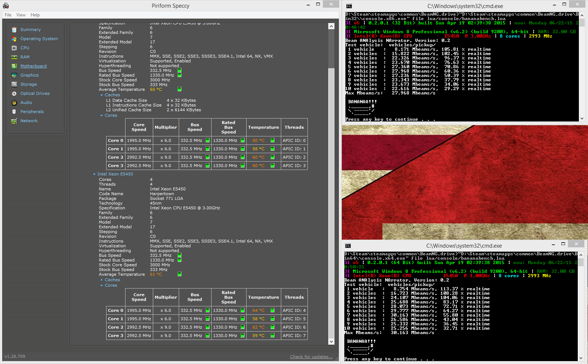Expand the second Caches section
This screenshot has height=364, width=588.
[102, 280]
